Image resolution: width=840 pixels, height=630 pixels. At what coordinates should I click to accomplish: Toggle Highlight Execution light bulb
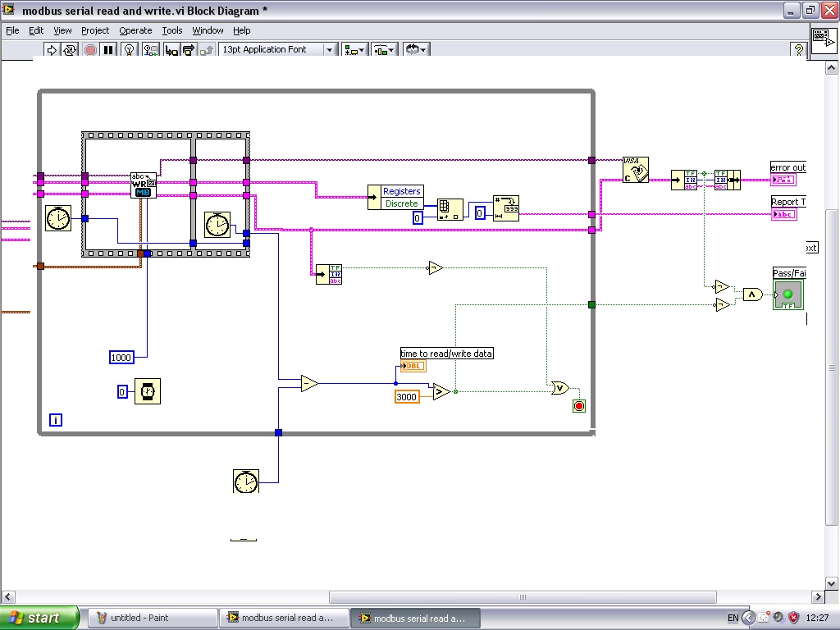(129, 50)
